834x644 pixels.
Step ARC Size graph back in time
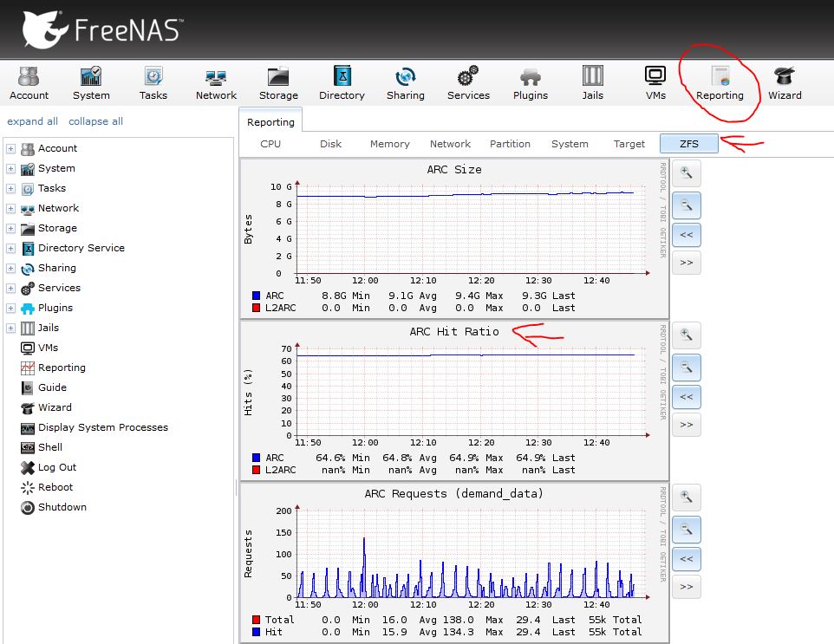[686, 234]
